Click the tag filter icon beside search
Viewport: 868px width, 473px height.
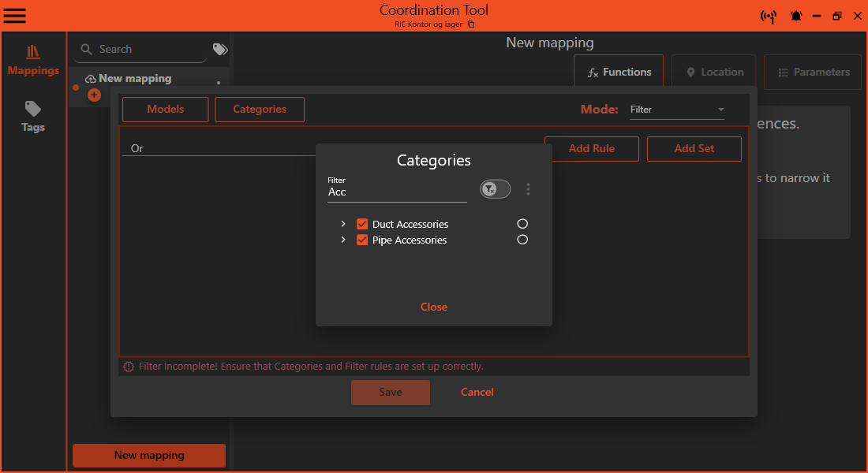[219, 48]
